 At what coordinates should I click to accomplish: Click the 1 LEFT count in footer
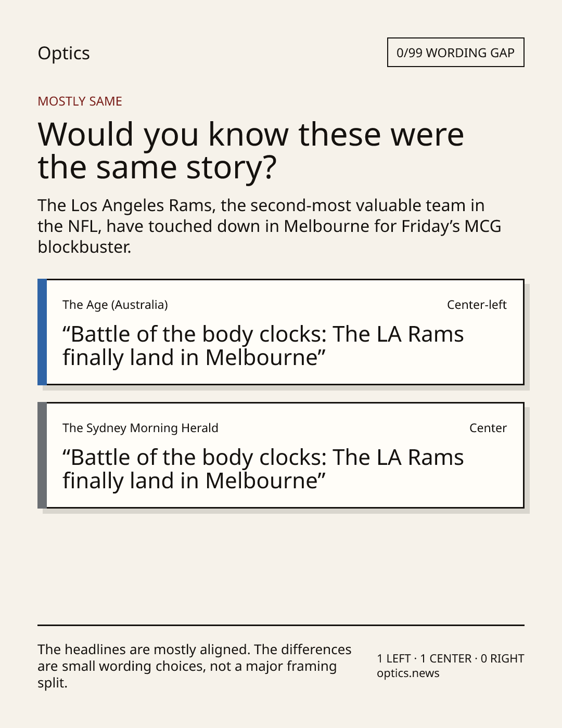click(394, 658)
